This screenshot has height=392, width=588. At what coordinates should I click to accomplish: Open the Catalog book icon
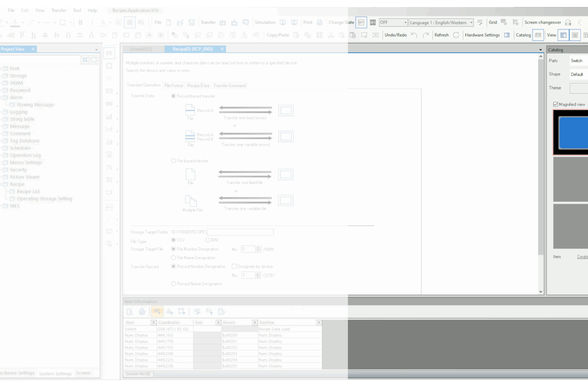coord(538,35)
